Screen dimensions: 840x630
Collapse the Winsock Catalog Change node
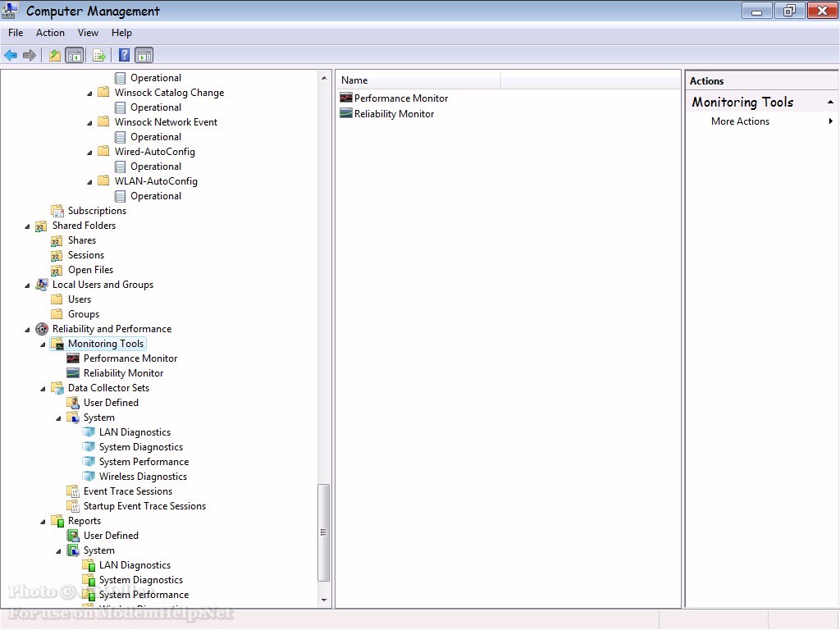(x=89, y=94)
